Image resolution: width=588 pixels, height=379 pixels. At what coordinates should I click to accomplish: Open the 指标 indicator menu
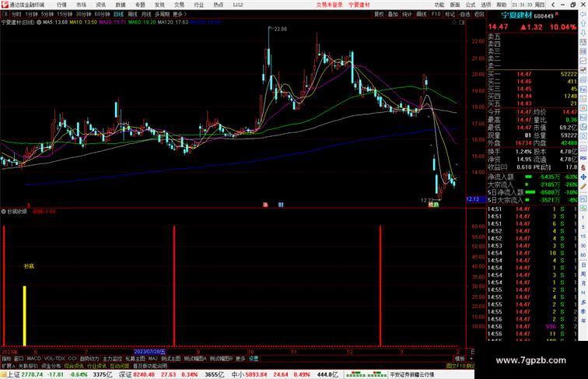pyautogui.click(x=6, y=359)
